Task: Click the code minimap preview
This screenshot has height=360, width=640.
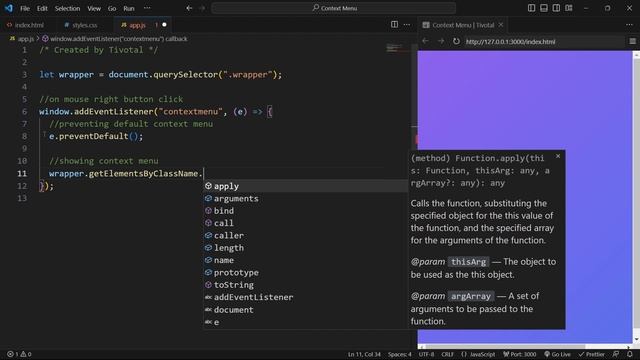Action: click(398, 48)
